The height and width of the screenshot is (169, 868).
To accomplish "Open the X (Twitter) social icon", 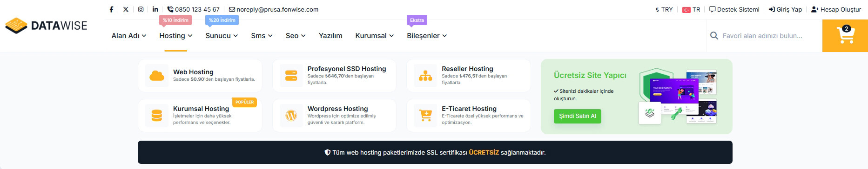I will [126, 9].
